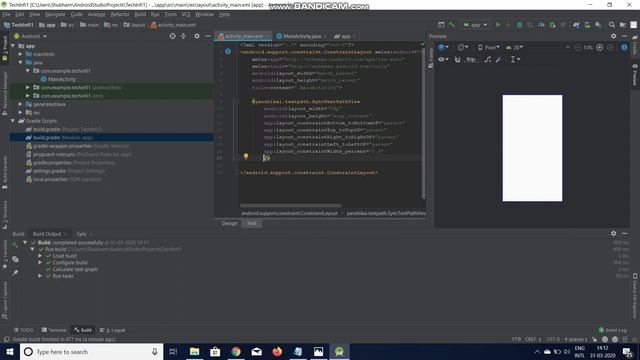Click the clear constraints icon in Preview
The image size is (640, 360).
[x=488, y=59]
